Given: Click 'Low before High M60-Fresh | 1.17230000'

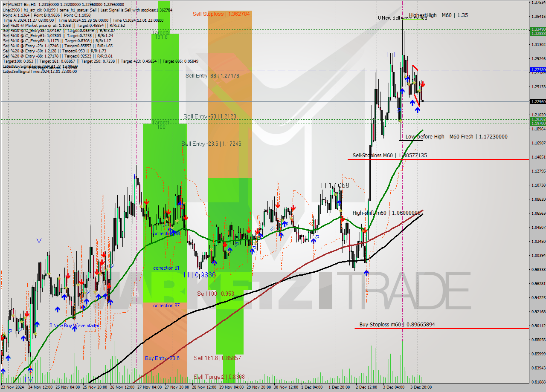Looking at the screenshot, I should point(456,137).
